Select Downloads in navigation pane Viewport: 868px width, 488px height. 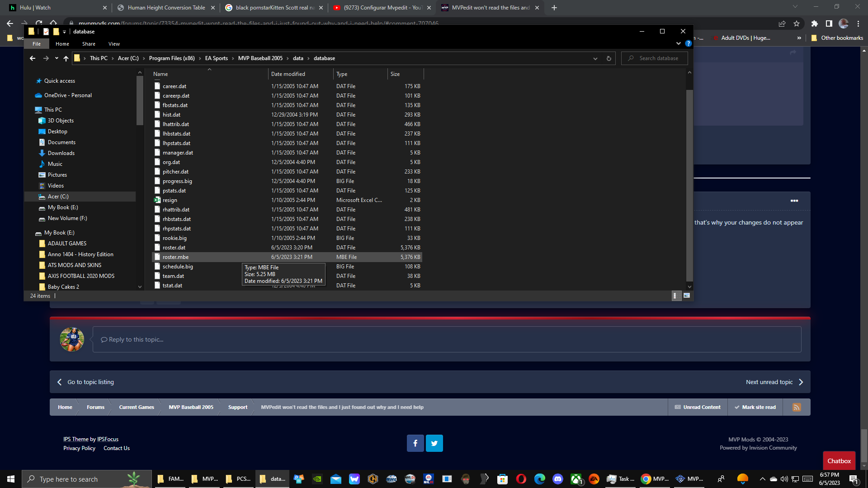(x=61, y=153)
